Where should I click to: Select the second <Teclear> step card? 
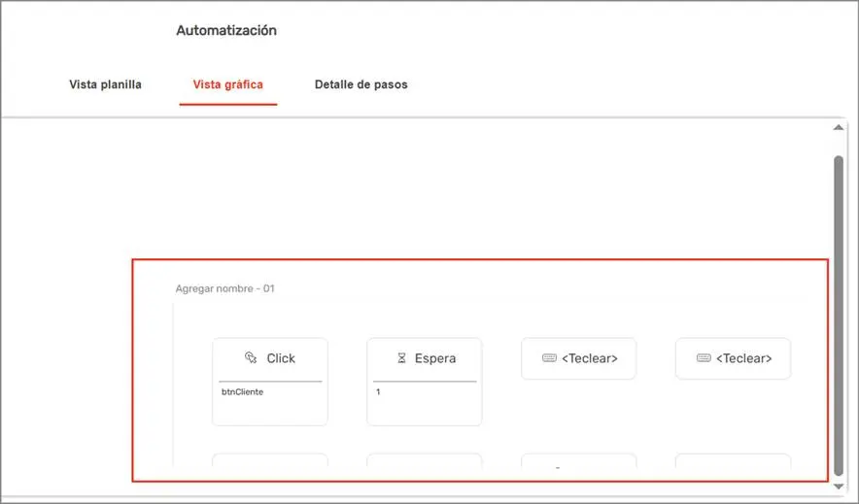click(x=733, y=358)
